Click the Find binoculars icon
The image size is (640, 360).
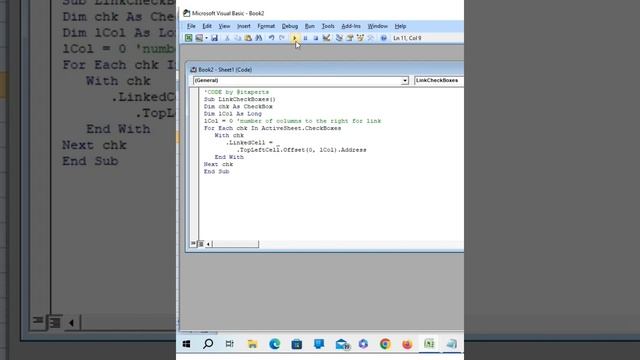(259, 38)
